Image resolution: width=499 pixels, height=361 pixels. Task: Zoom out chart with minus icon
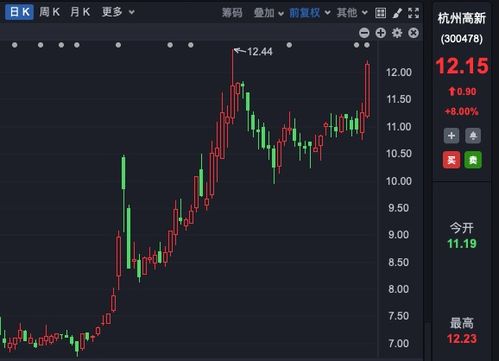tap(364, 33)
